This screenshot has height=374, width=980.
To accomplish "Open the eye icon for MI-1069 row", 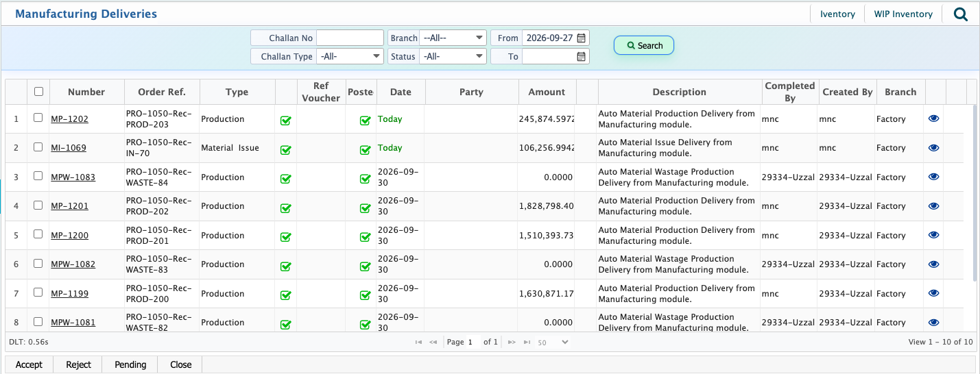I will [x=933, y=147].
